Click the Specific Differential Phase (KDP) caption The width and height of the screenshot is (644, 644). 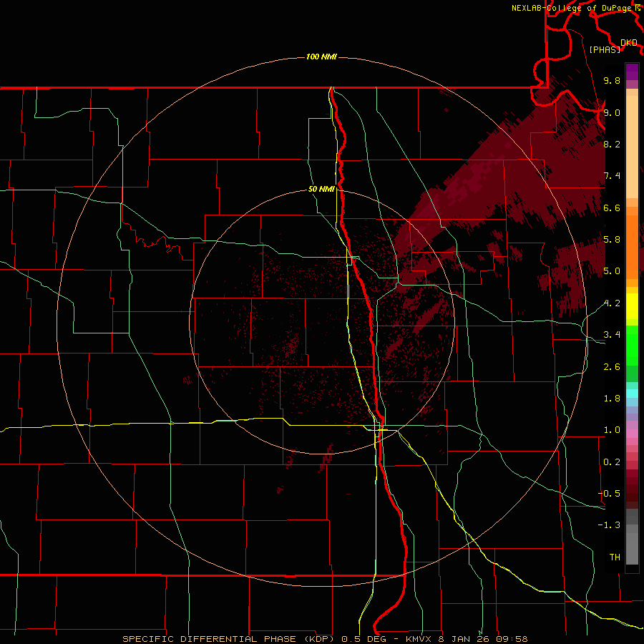pos(230,639)
